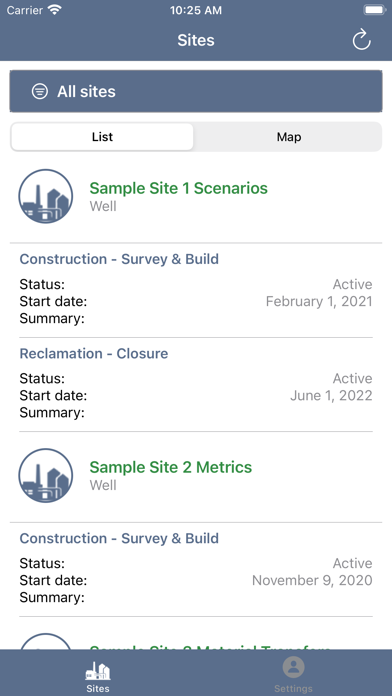The image size is (392, 696).
Task: Open Sample Site 1 Scenarios title
Action: pos(178,188)
